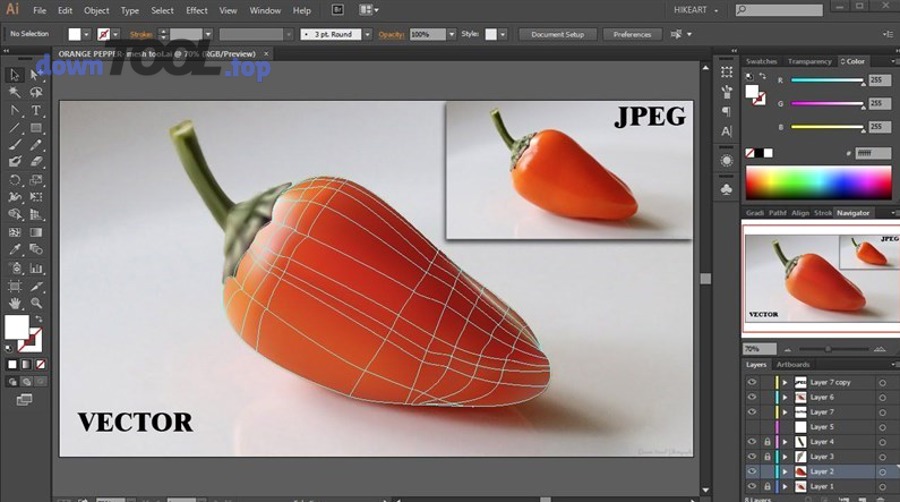Select the Free Transform tool

coord(36,197)
